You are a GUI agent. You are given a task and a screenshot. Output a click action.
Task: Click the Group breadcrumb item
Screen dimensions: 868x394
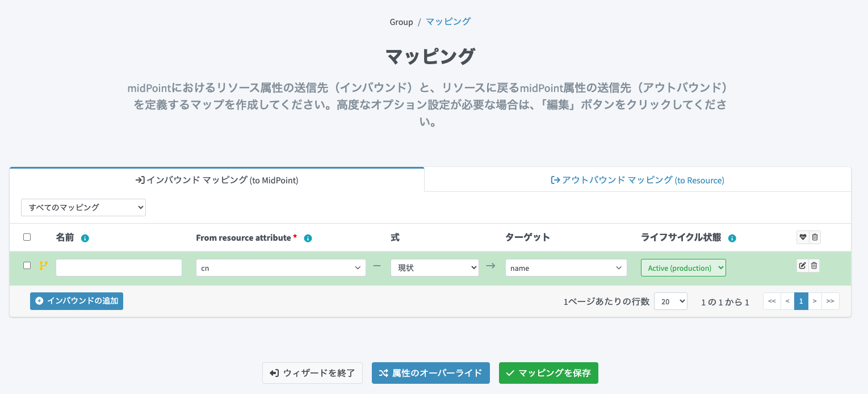pyautogui.click(x=401, y=22)
